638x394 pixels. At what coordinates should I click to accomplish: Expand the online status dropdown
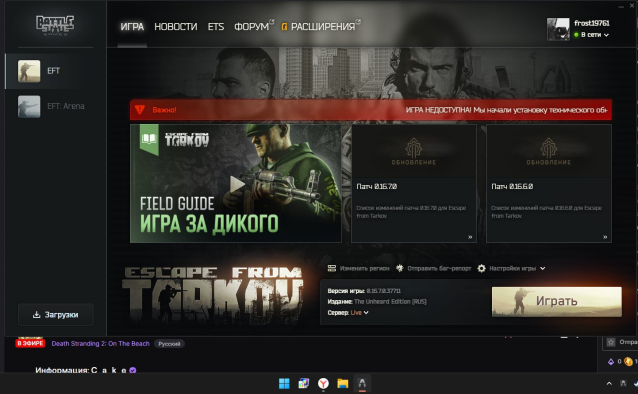606,35
